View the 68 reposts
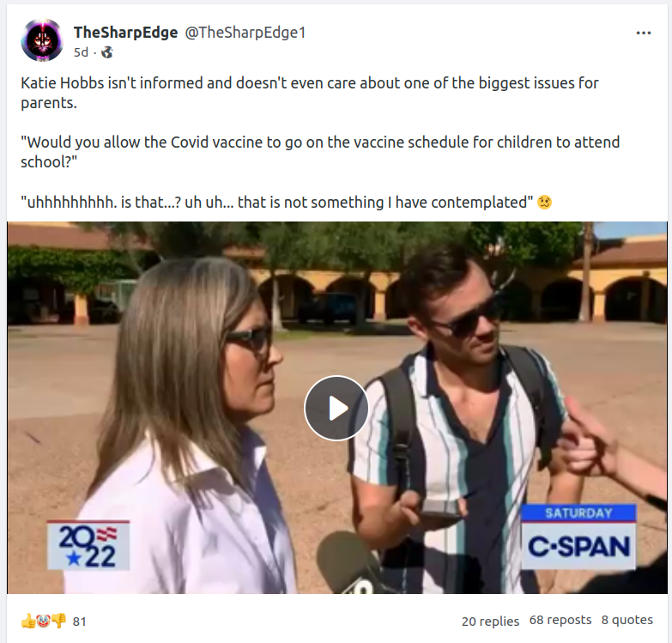Image resolution: width=672 pixels, height=643 pixels. coord(560,620)
